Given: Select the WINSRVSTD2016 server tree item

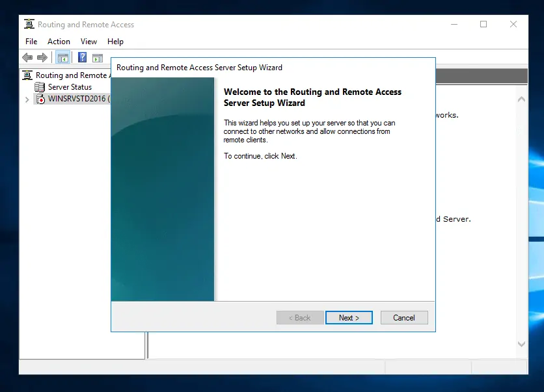Looking at the screenshot, I should click(x=77, y=99).
